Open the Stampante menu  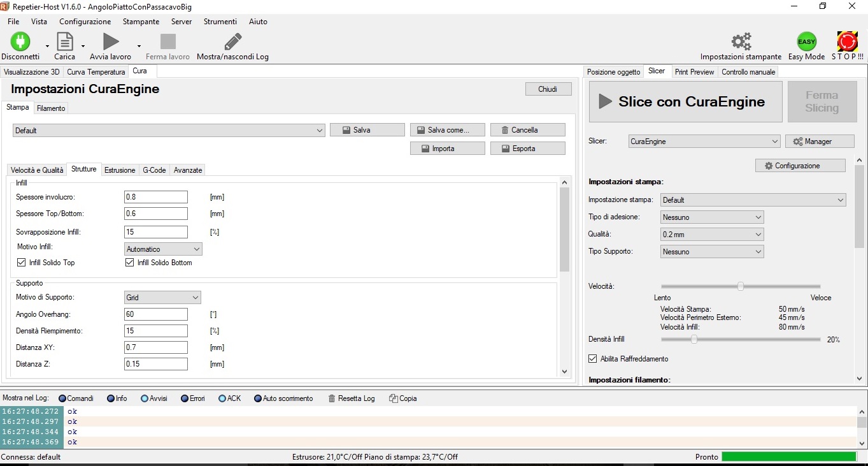pos(141,22)
